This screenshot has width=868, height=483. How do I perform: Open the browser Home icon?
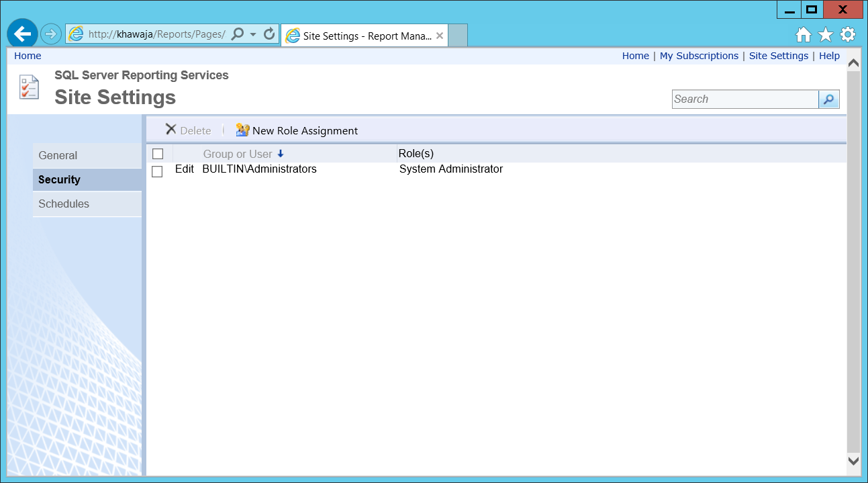coord(804,35)
